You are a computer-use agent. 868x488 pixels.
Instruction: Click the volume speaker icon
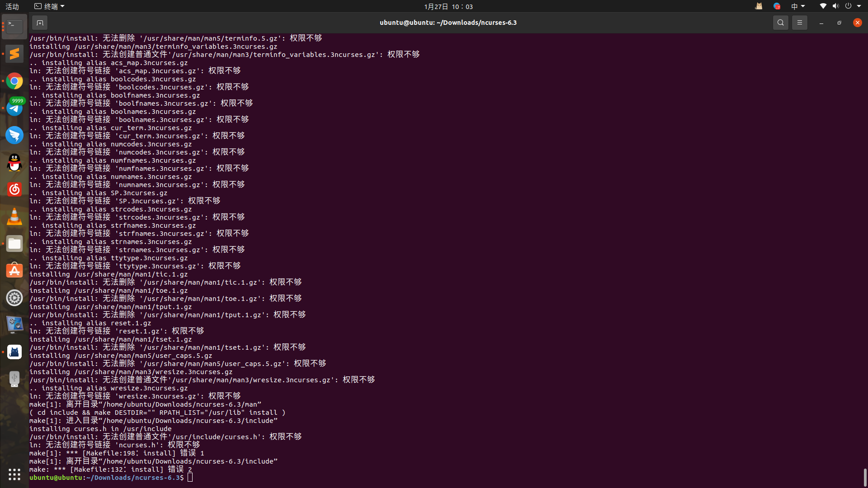[x=835, y=6]
